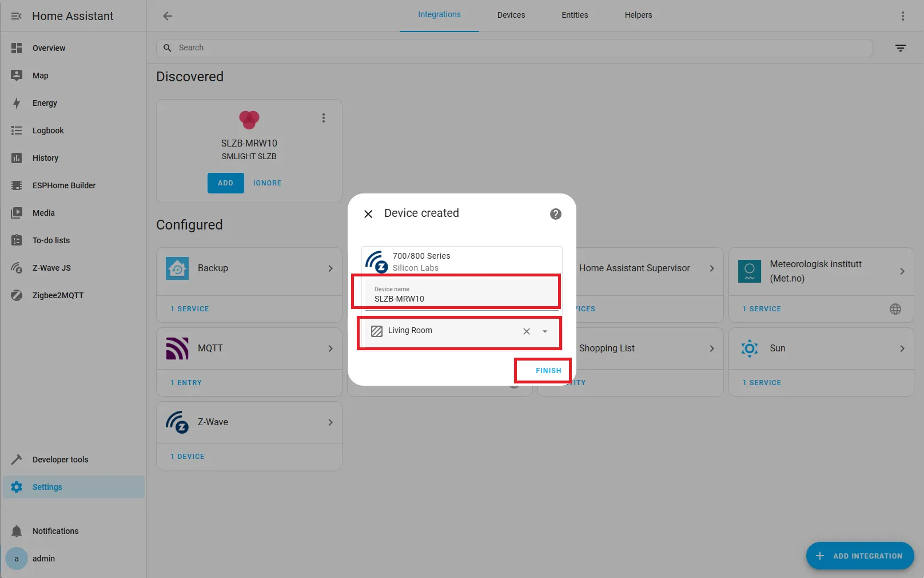Switch to the Devices tab
The width and height of the screenshot is (924, 578).
(x=511, y=15)
